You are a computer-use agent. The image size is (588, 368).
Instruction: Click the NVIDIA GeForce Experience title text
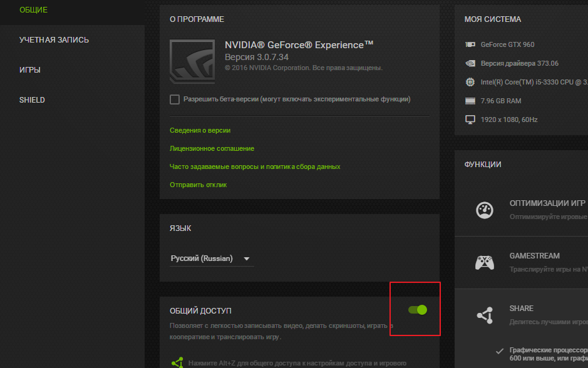click(299, 45)
